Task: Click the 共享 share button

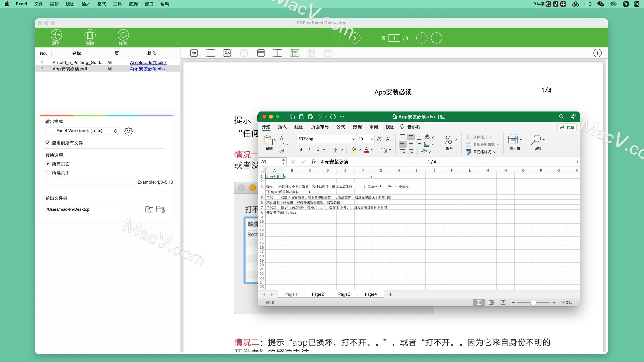Action: (567, 127)
